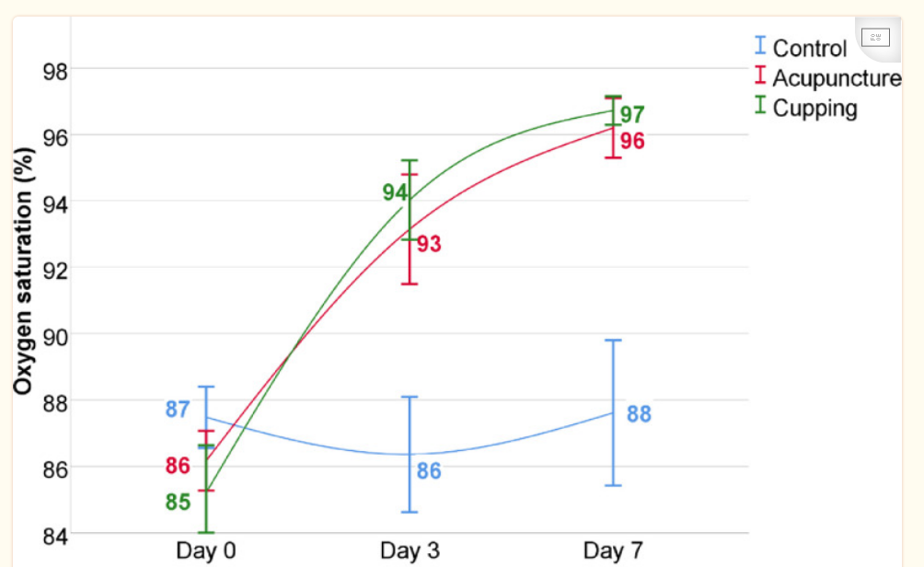Click the blue 87 data label
The image size is (924, 567).
[178, 410]
